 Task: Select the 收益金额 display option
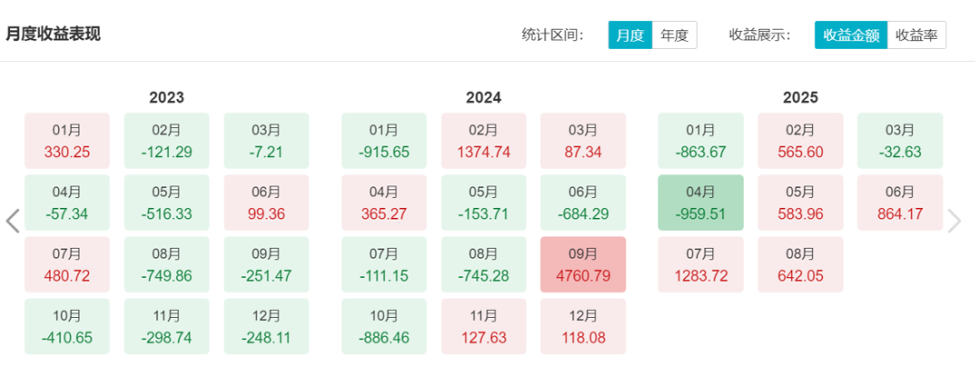[x=850, y=35]
